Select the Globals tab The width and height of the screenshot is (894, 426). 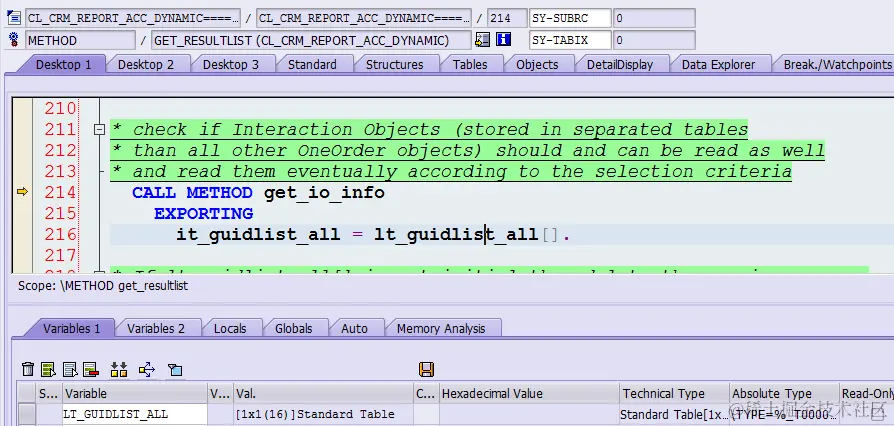click(294, 328)
